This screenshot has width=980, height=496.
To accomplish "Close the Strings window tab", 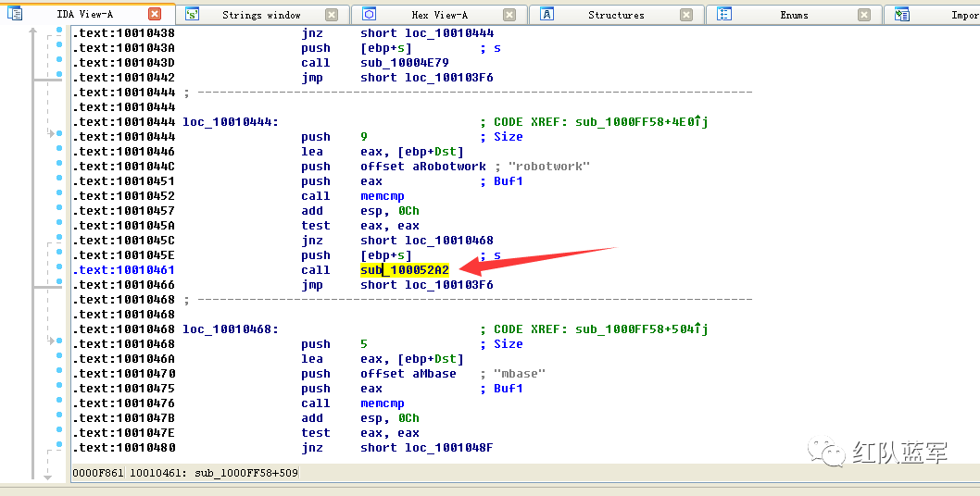I will pyautogui.click(x=332, y=15).
